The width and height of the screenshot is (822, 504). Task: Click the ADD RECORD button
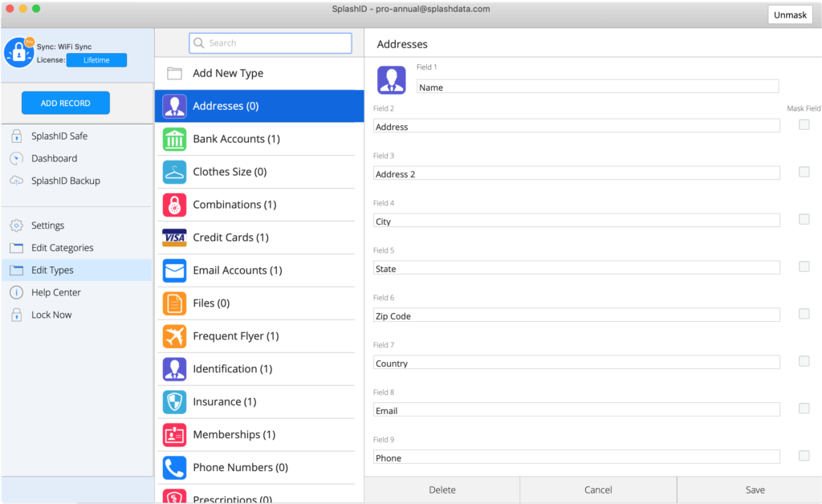click(66, 103)
